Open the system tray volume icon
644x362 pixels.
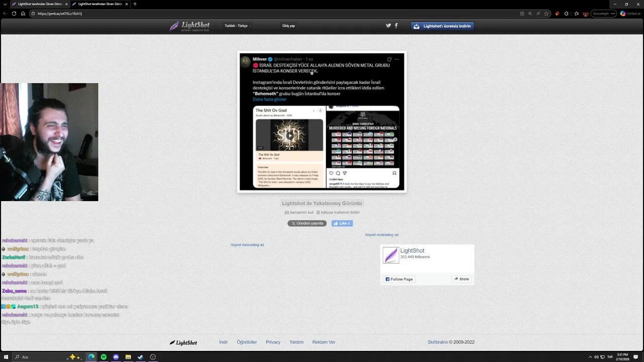pyautogui.click(x=596, y=357)
